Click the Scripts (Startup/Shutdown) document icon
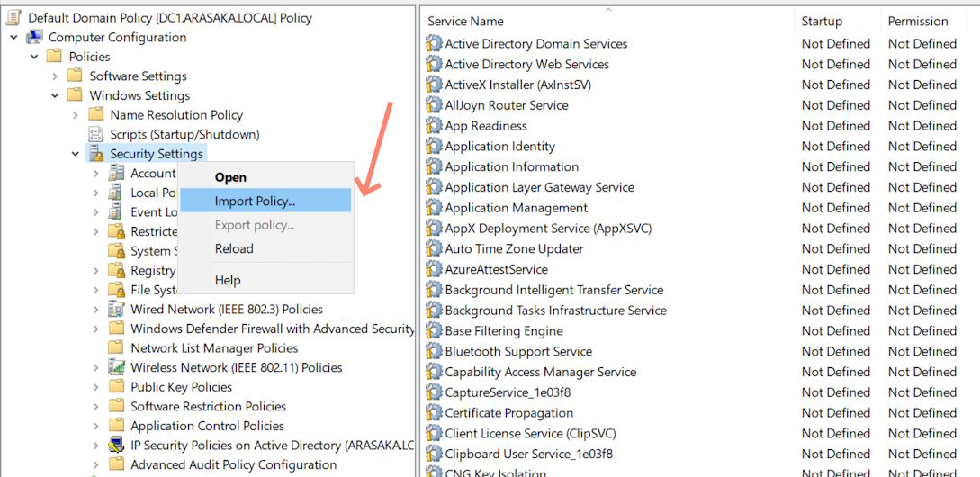Image resolution: width=980 pixels, height=477 pixels. (95, 134)
